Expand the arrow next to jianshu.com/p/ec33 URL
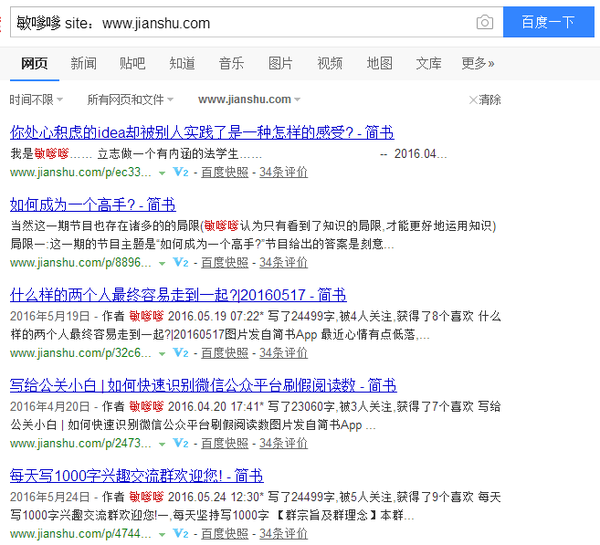600x545 pixels. pyautogui.click(x=162, y=173)
